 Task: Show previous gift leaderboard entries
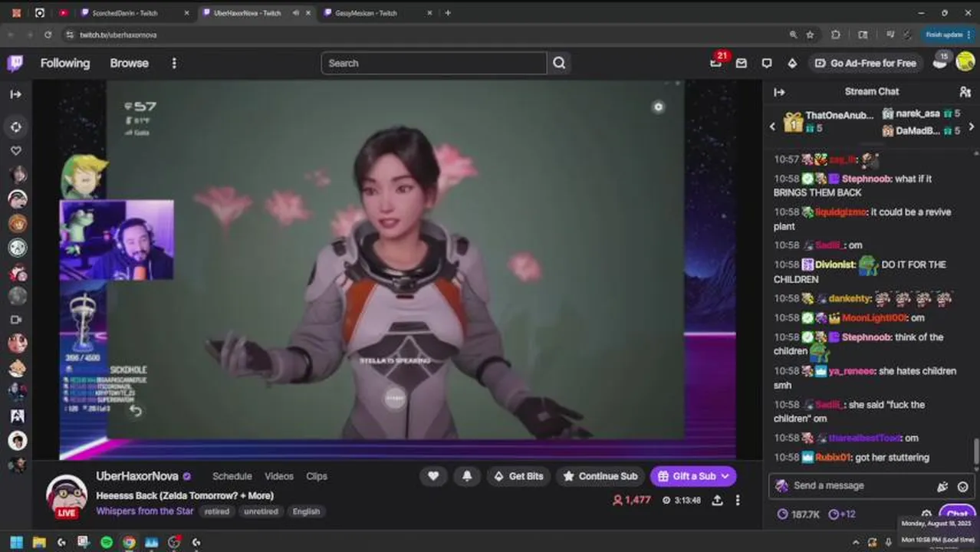click(772, 127)
